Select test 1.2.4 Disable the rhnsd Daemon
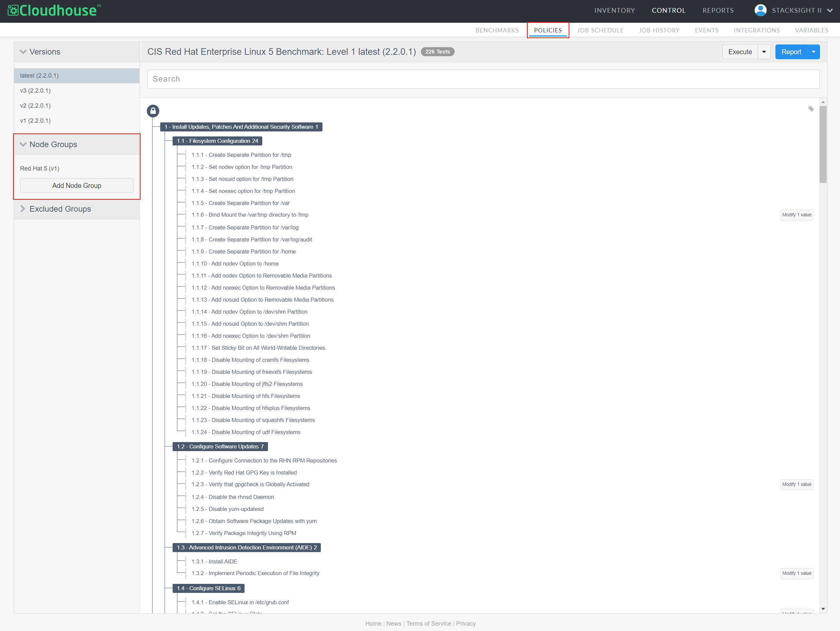The height and width of the screenshot is (631, 840). point(233,497)
